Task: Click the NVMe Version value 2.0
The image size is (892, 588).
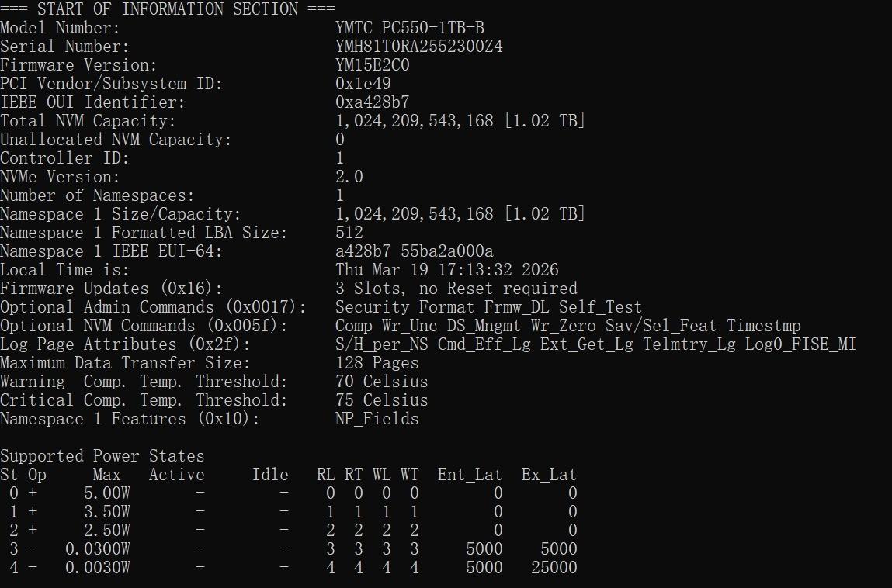Action: 349,177
